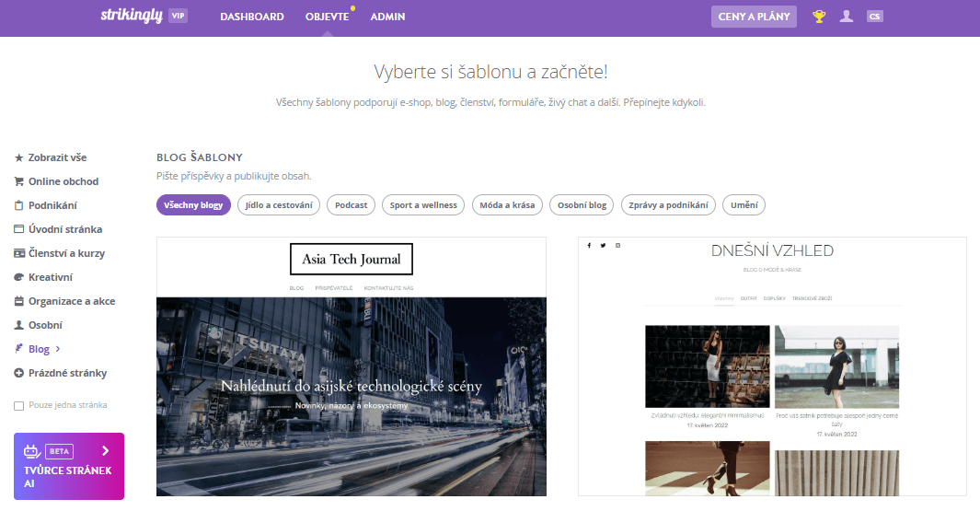Open the Objevte tab
The height and width of the screenshot is (511, 980).
click(327, 17)
